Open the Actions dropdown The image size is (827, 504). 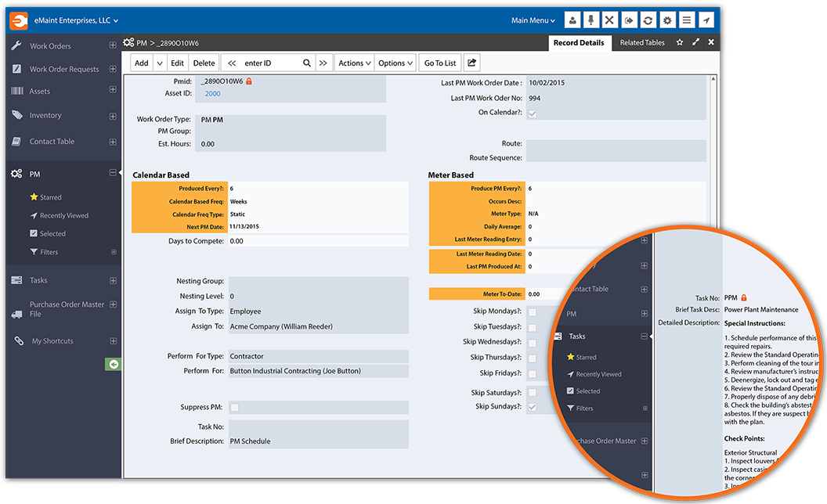pos(355,63)
